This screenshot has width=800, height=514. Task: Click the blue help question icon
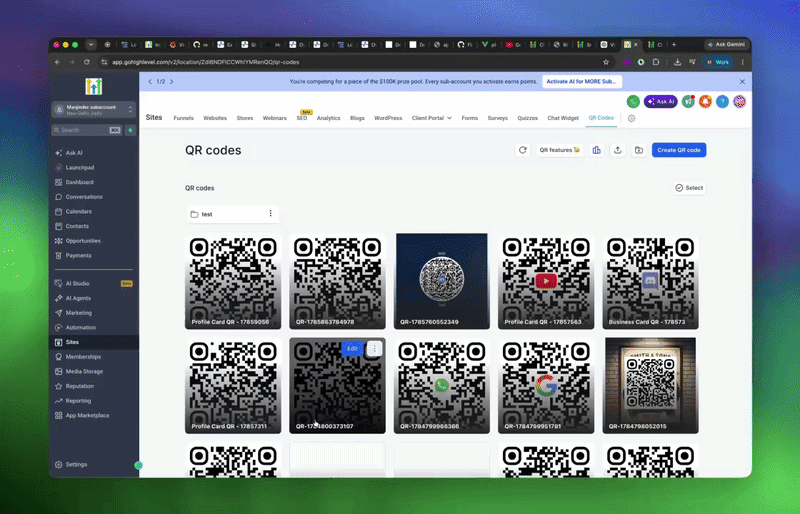pos(722,102)
